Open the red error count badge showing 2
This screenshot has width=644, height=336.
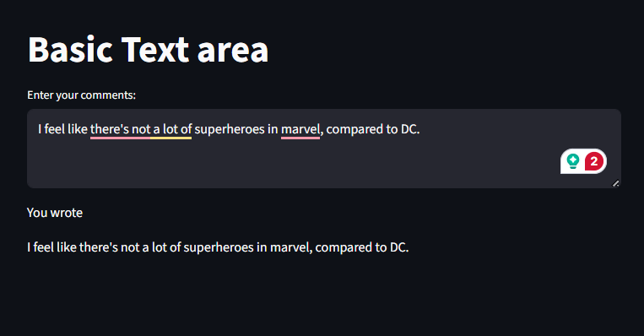point(594,161)
